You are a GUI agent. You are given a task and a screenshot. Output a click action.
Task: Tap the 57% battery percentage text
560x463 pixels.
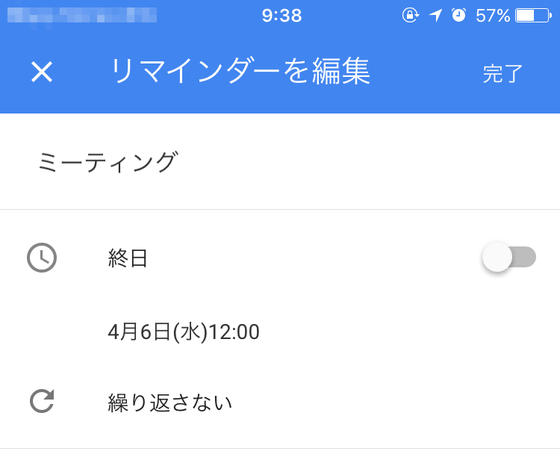[493, 16]
